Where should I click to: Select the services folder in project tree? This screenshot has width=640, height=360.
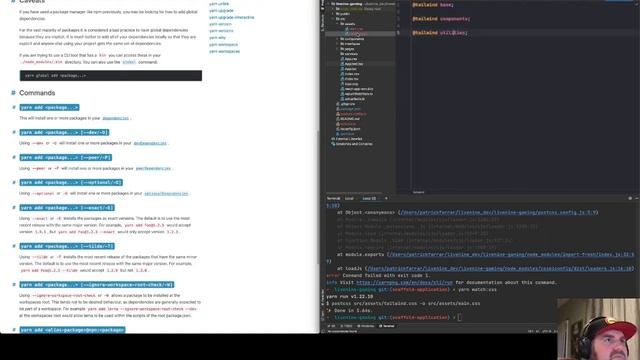pos(349,54)
